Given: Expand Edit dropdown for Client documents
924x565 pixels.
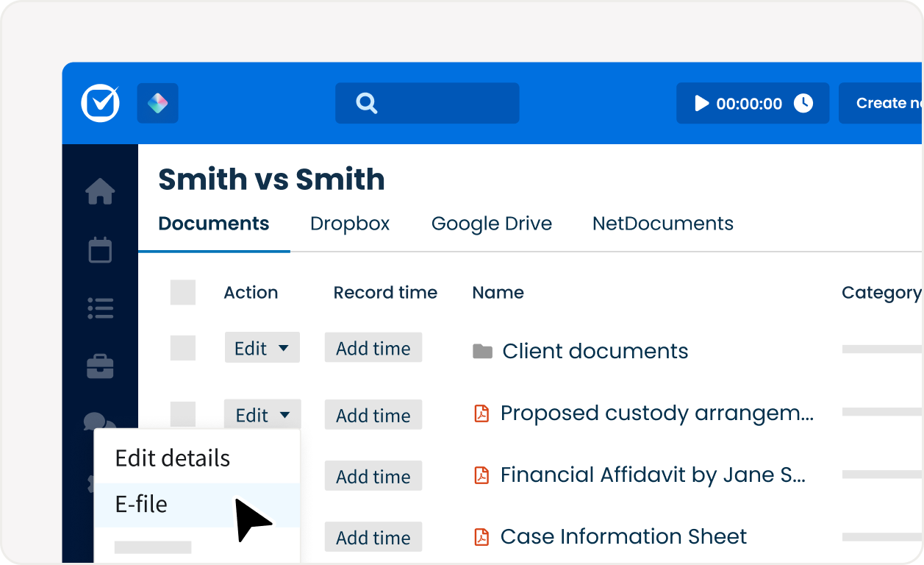Looking at the screenshot, I should [262, 349].
